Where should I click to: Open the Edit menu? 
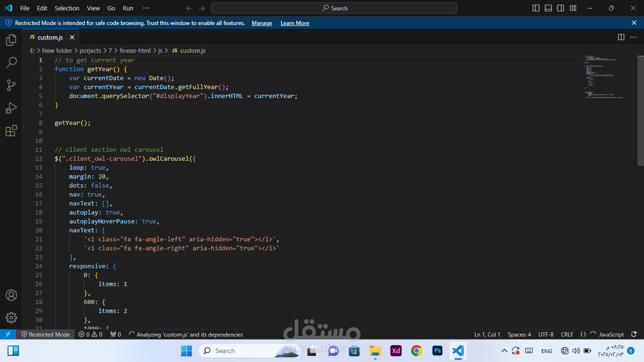point(42,8)
